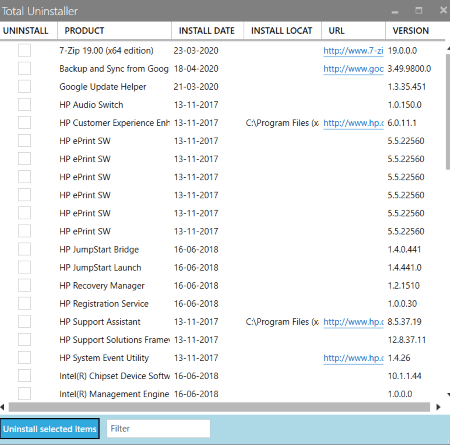
Task: Check HP Support Solutions Framework checkbox
Action: coord(24,339)
